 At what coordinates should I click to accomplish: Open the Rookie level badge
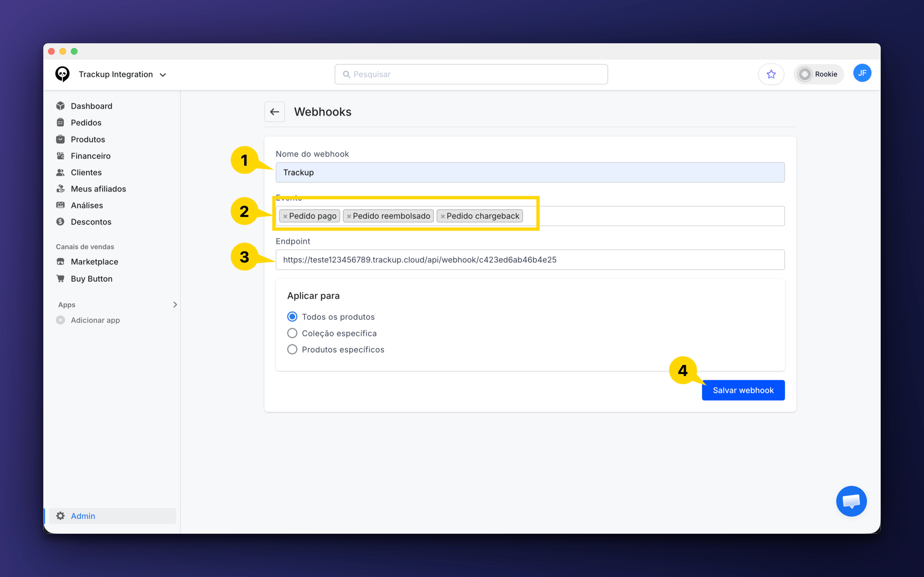click(819, 74)
